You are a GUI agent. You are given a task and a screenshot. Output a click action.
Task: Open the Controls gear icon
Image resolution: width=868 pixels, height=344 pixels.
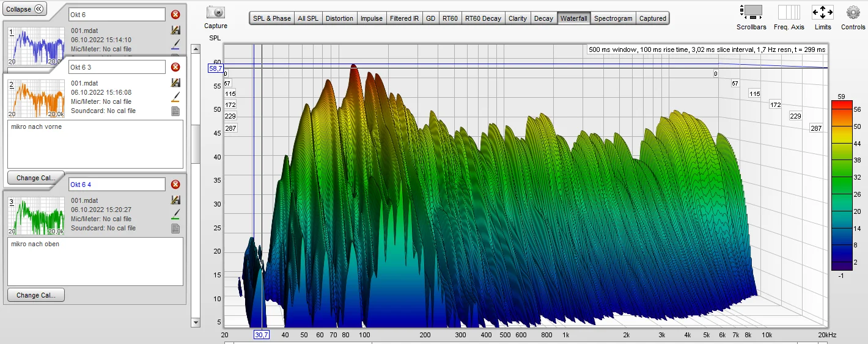(x=853, y=12)
